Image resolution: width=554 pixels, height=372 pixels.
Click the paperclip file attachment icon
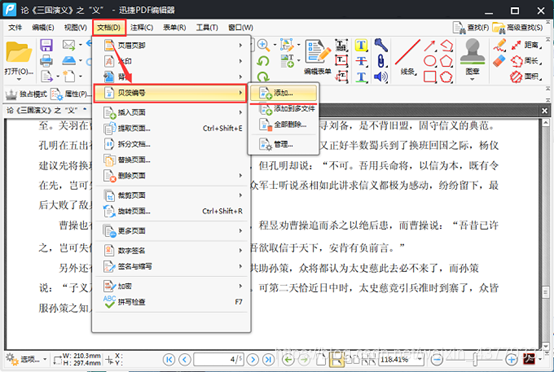click(381, 61)
